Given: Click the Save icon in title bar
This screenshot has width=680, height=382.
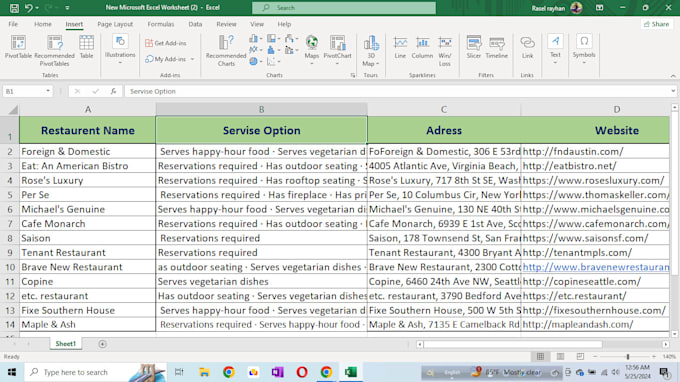Looking at the screenshot, I should tap(14, 8).
